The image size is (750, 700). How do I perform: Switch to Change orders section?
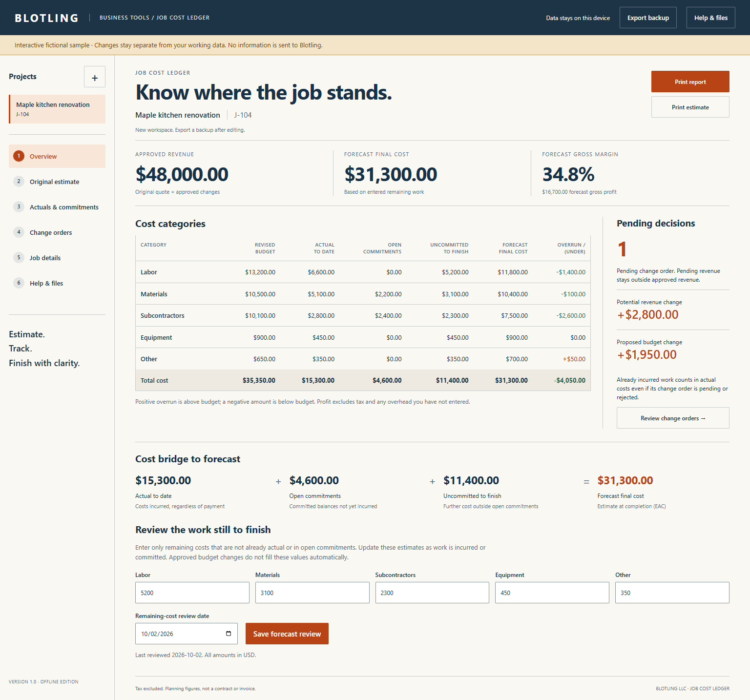point(57,232)
